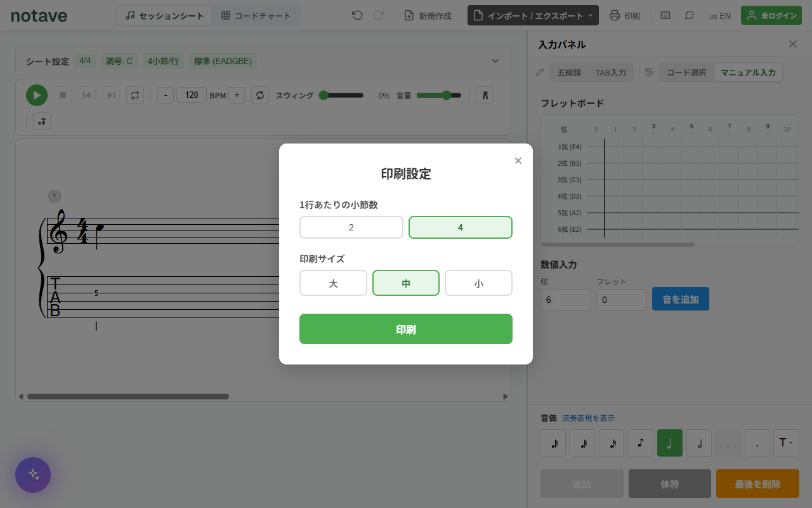Click the chord-grid icon beside コード選択
Screen dimensions: 812x508
649,72
